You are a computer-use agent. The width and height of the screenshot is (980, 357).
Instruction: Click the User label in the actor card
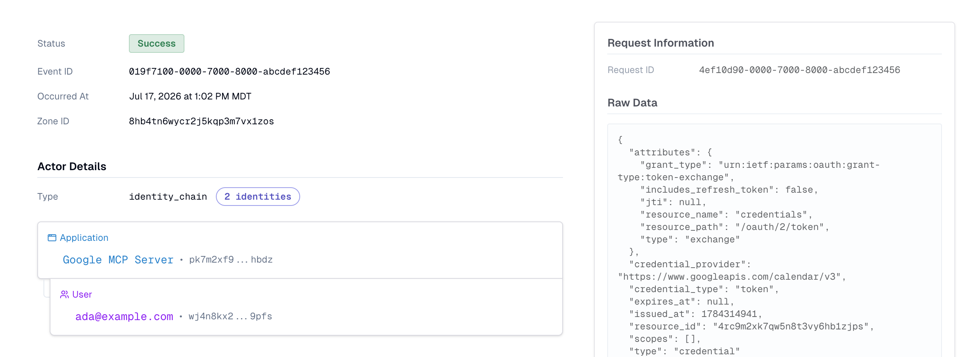pos(82,294)
